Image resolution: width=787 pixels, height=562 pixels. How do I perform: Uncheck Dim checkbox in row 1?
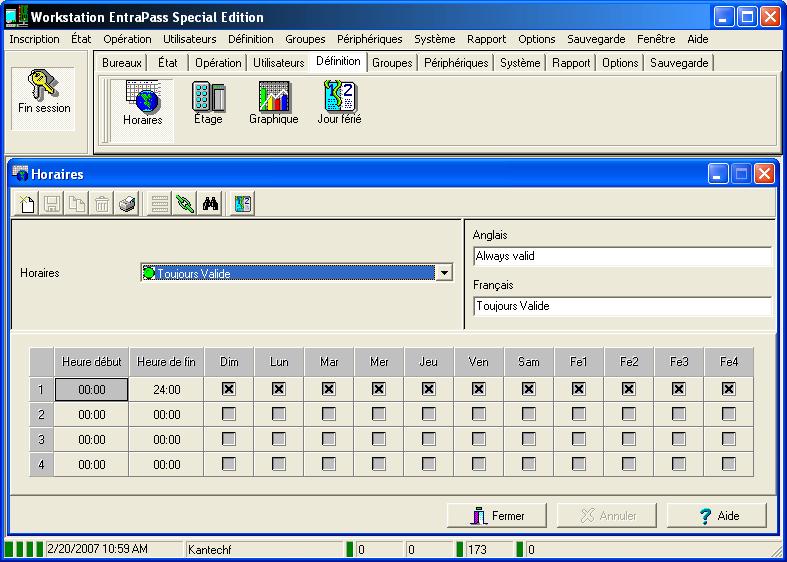pos(229,389)
